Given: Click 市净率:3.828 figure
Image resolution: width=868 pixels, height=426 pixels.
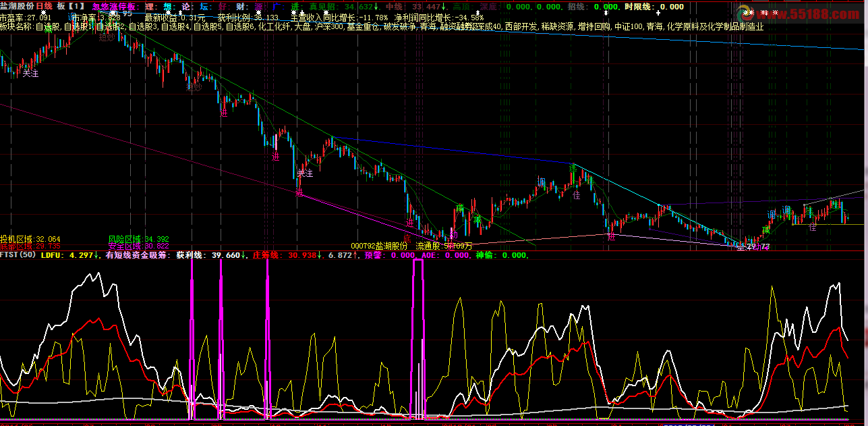Looking at the screenshot, I should tap(96, 17).
